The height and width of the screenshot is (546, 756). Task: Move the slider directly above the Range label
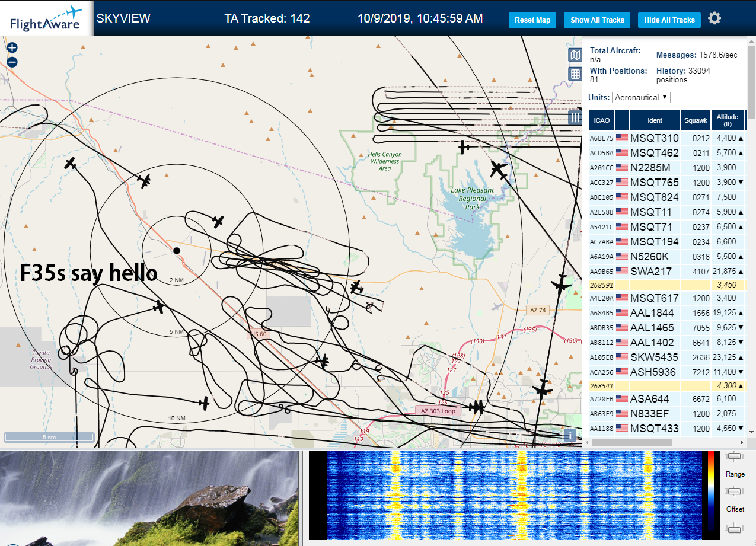pyautogui.click(x=735, y=456)
